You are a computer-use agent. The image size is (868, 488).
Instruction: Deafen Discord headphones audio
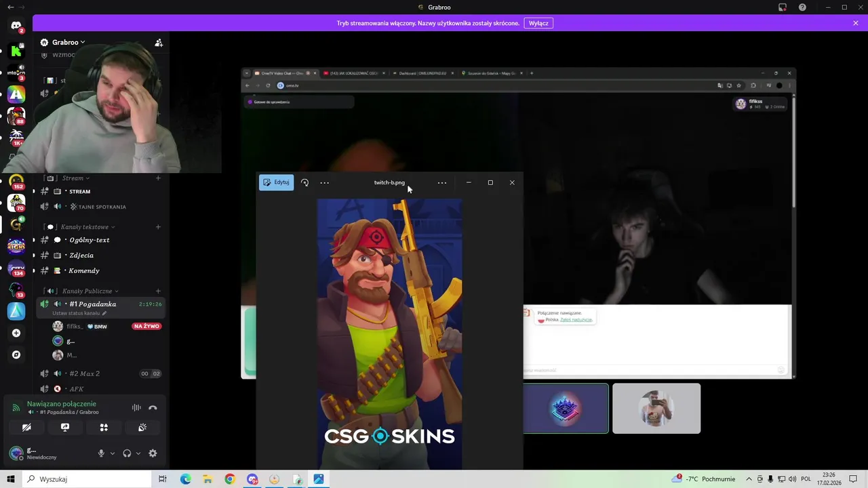coord(127,453)
